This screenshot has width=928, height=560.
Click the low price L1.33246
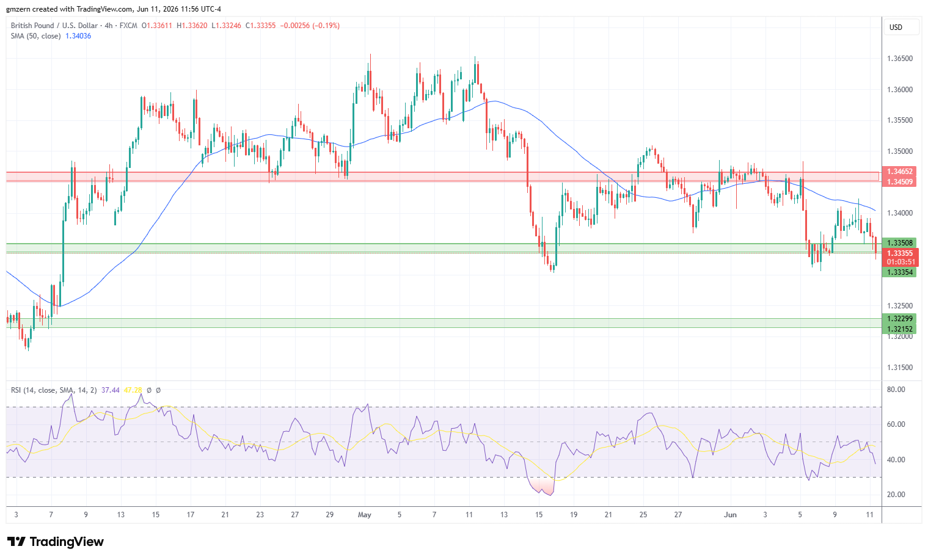[227, 26]
